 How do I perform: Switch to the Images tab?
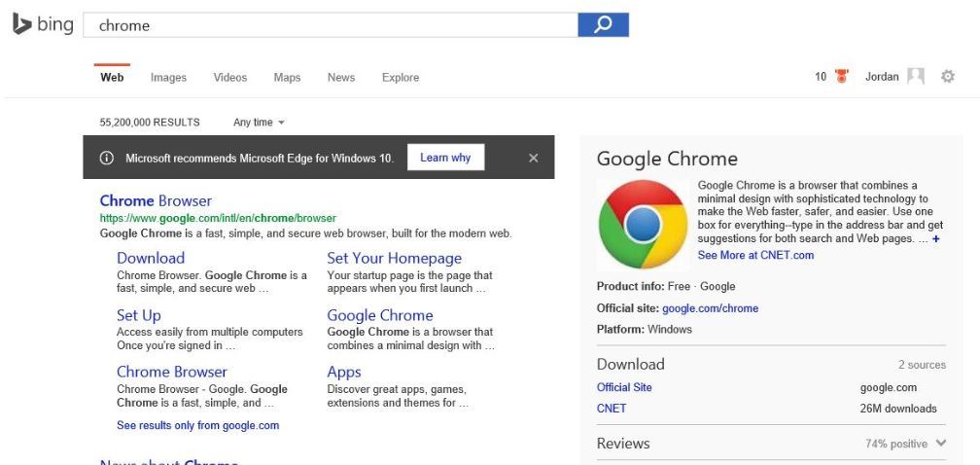[x=168, y=78]
